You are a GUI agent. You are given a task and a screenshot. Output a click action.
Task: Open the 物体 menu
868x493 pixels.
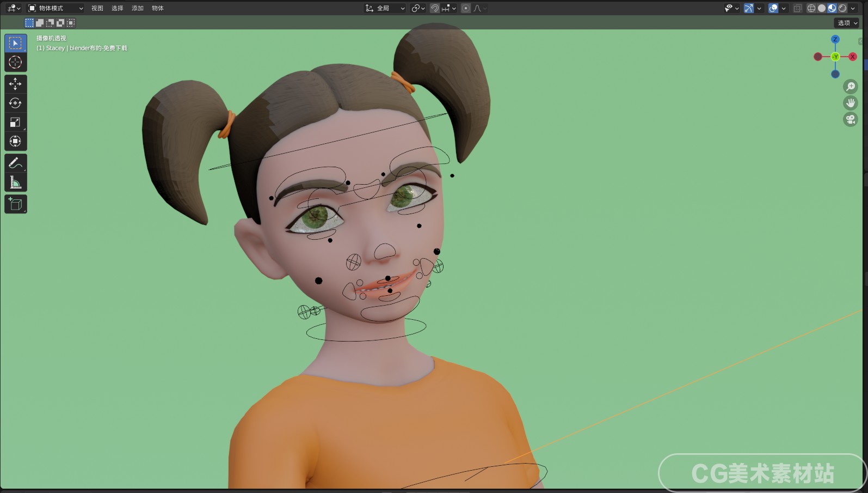pos(158,8)
